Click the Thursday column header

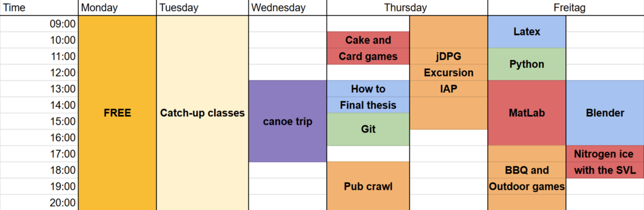[407, 7]
